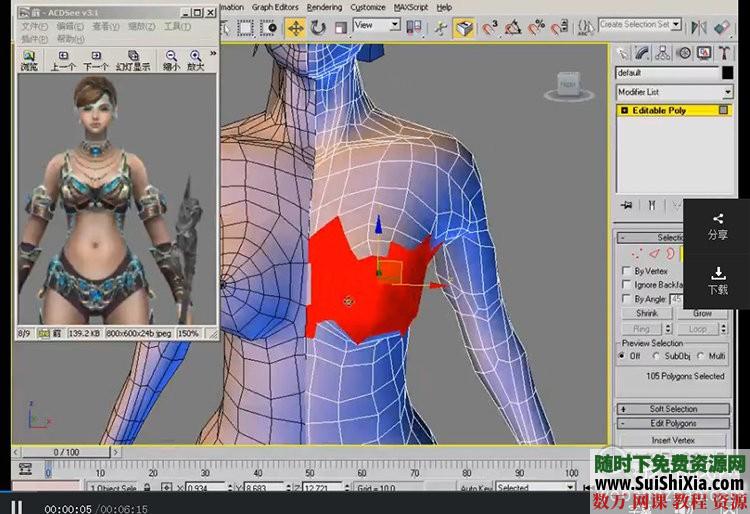Toggle 3D Snaps

tap(490, 28)
